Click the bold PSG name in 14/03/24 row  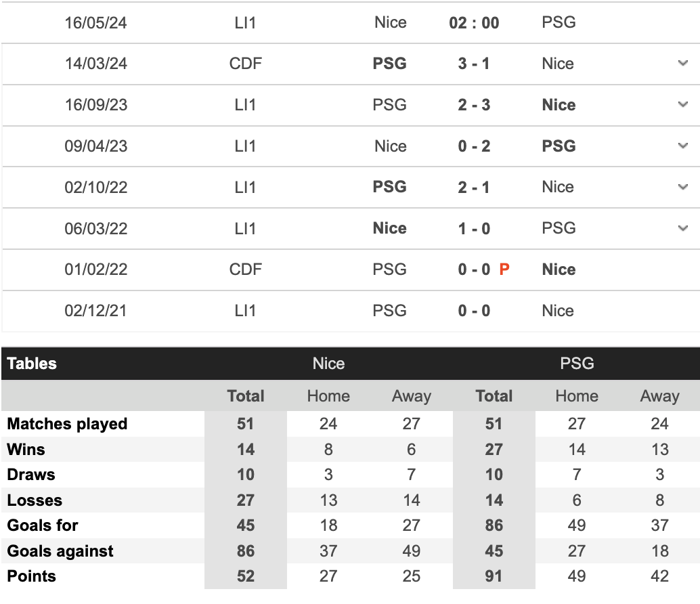(390, 64)
